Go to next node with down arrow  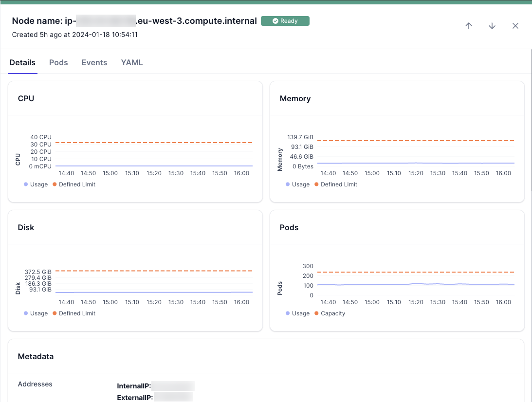click(x=492, y=26)
